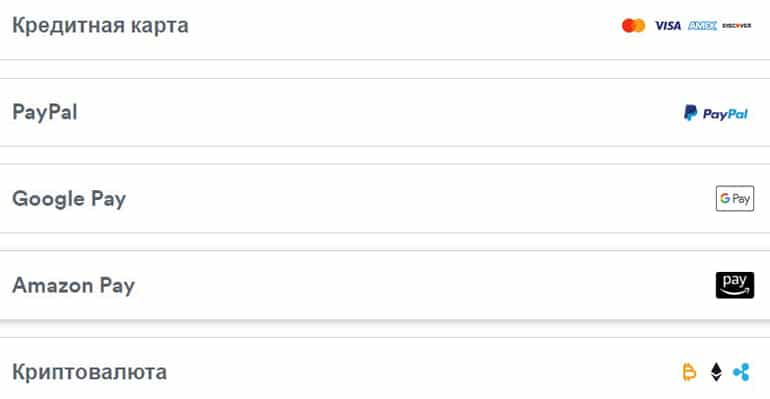Click the blue Ripple icon
This screenshot has width=770, height=399.
coord(742,372)
